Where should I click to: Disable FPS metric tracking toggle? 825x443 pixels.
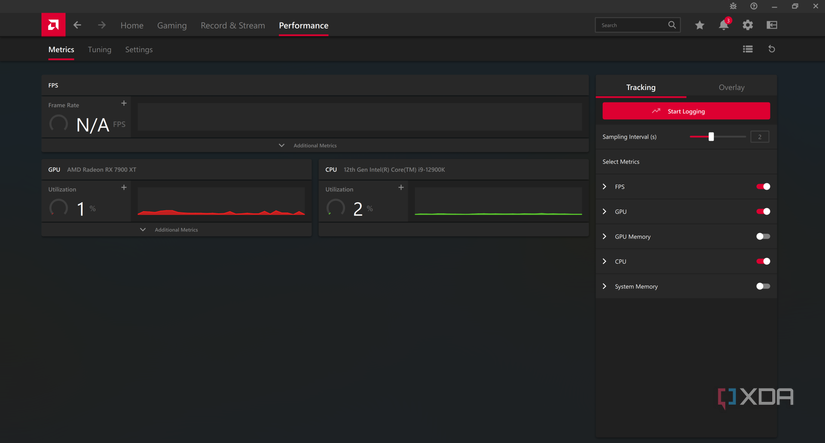763,187
